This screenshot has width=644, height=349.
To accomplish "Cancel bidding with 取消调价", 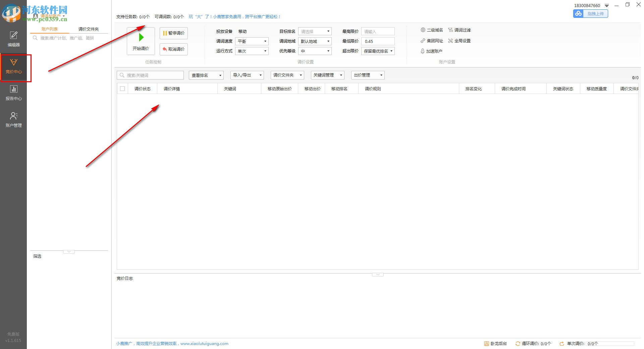I will [x=174, y=49].
